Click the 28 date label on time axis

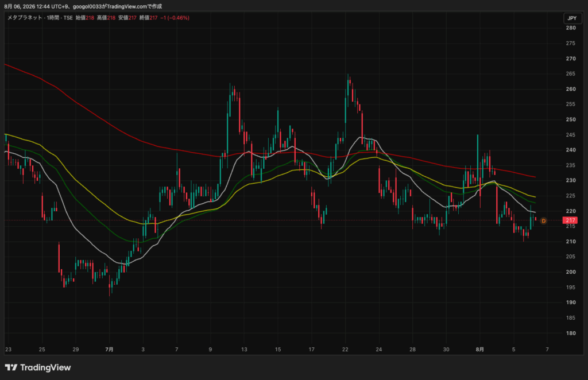(x=412, y=349)
